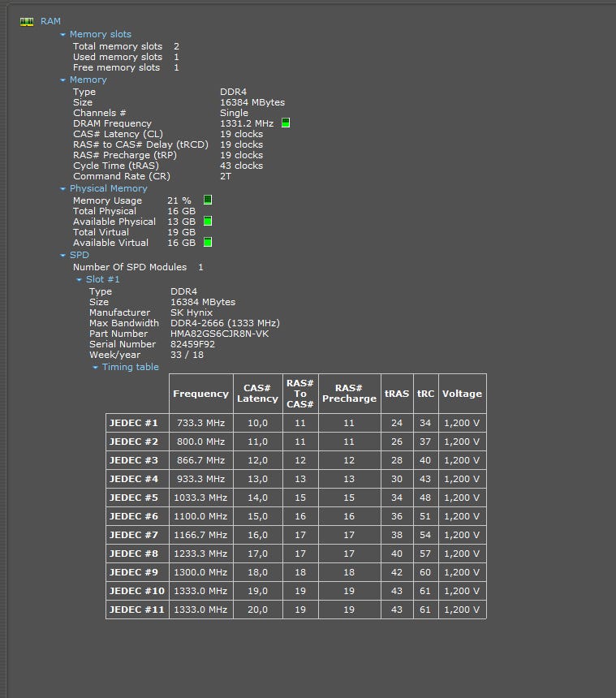This screenshot has height=698, width=616.
Task: Collapse the Physical Memory section arrow
Action: coord(62,189)
